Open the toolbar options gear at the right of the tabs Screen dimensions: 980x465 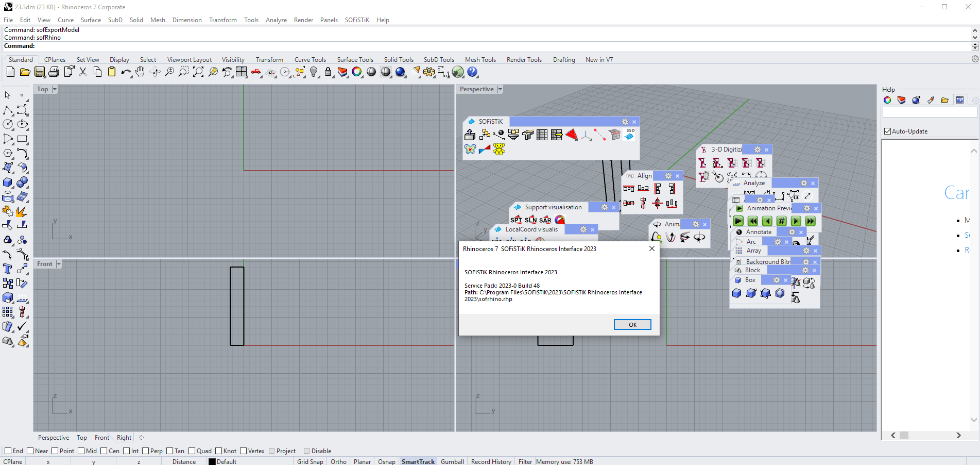click(x=975, y=59)
